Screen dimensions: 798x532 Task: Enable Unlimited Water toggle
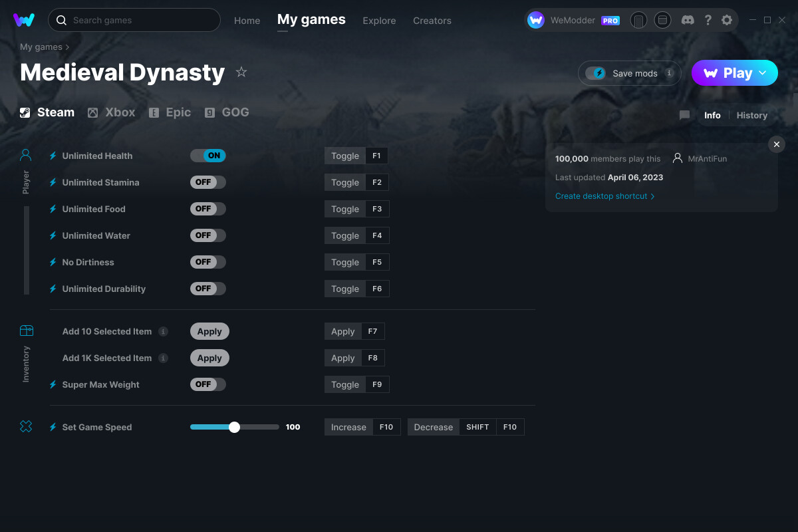point(208,235)
